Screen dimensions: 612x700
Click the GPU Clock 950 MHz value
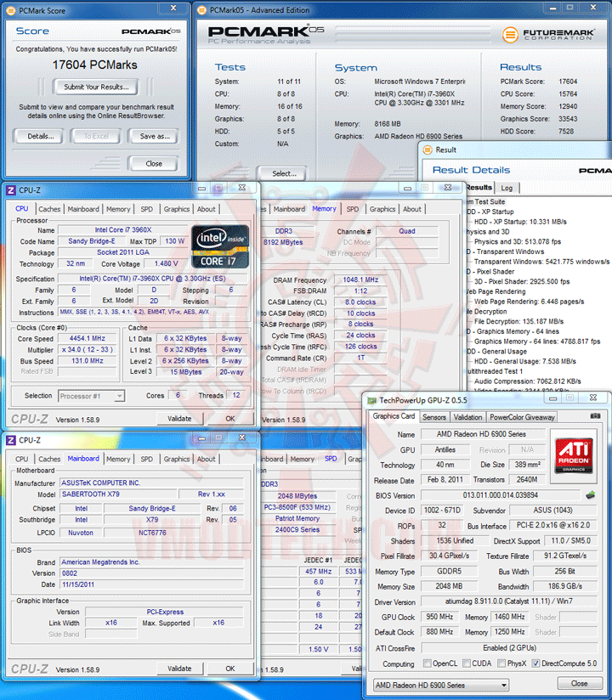tap(439, 617)
